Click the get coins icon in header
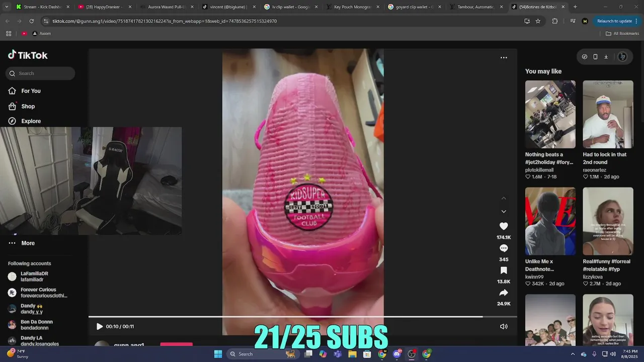The width and height of the screenshot is (644, 362). point(585,57)
